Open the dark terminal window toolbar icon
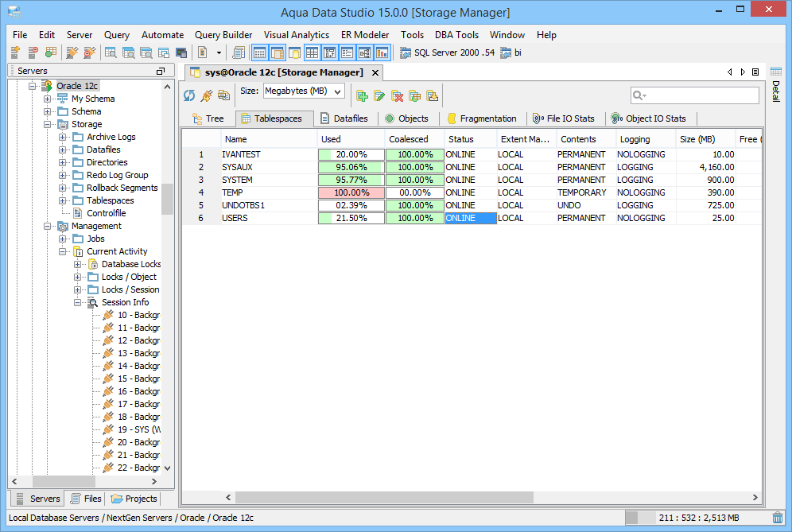This screenshot has width=792, height=532. coord(181,52)
